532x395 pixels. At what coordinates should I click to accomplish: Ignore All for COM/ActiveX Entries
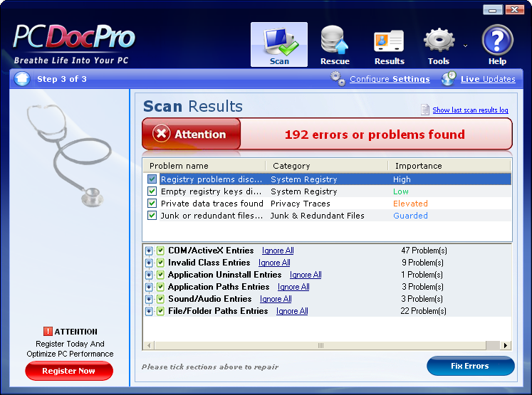click(278, 251)
